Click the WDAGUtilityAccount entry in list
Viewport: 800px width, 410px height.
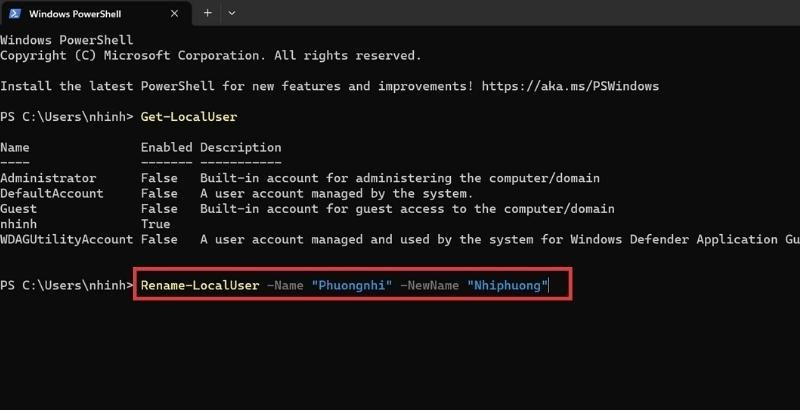[66, 239]
